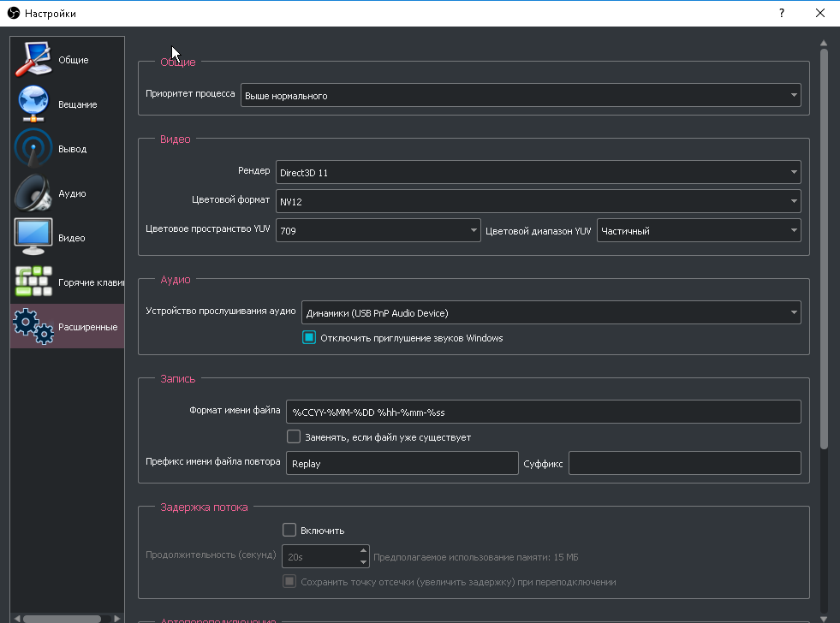This screenshot has width=840, height=623.
Task: Click the Запись section title
Action: click(x=178, y=378)
